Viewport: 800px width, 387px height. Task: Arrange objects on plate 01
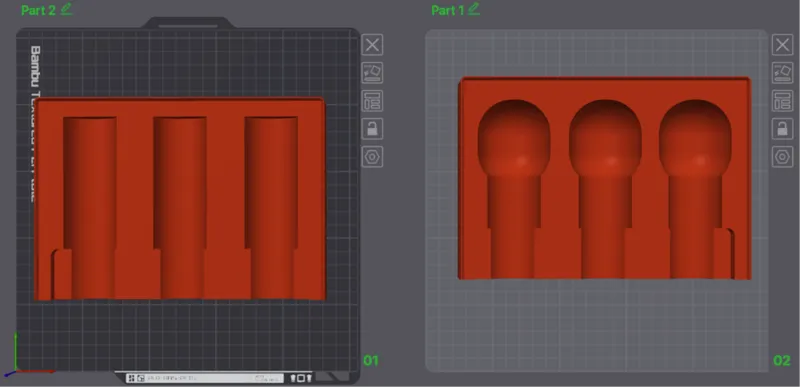[x=372, y=101]
